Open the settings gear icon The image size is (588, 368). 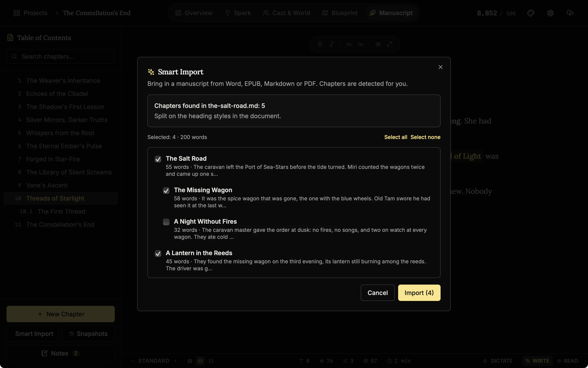click(x=550, y=13)
